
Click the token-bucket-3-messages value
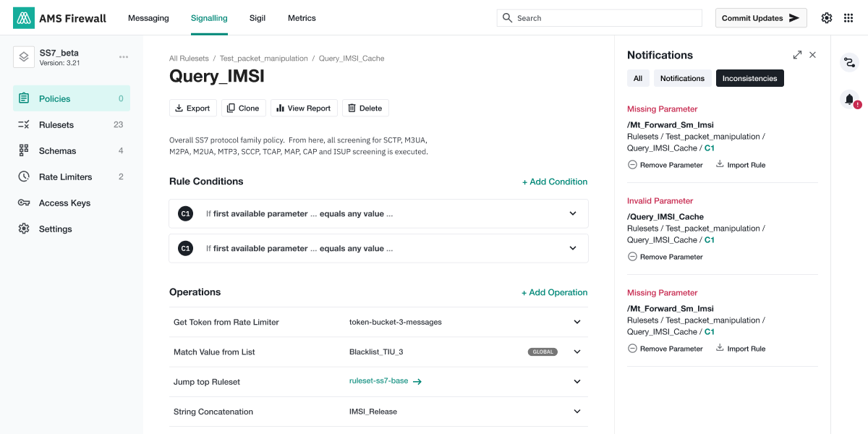point(396,322)
